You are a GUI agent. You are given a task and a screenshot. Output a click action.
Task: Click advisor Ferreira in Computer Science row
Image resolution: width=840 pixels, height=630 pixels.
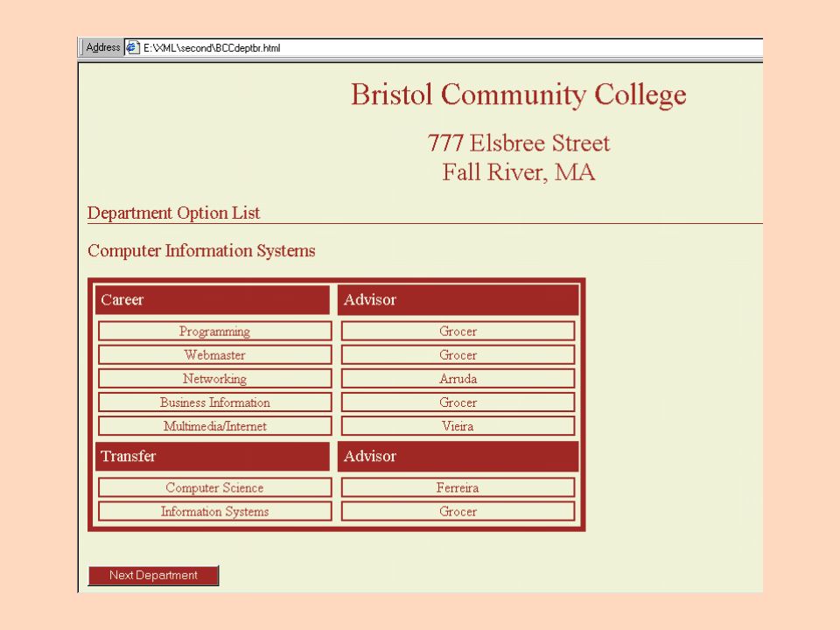pos(458,487)
